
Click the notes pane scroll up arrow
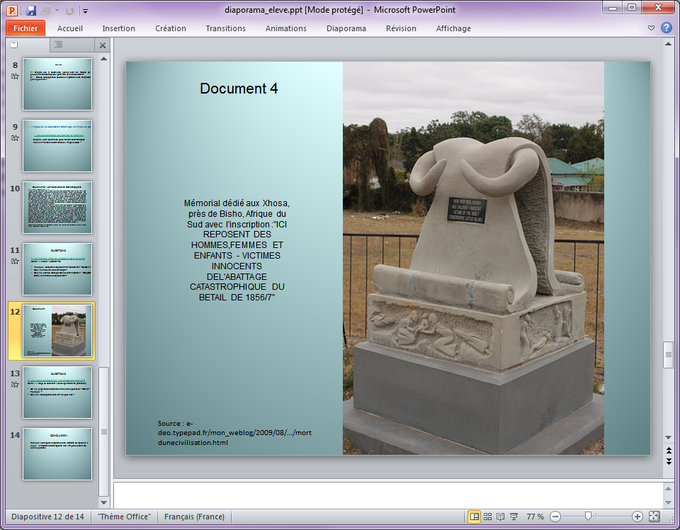point(668,488)
